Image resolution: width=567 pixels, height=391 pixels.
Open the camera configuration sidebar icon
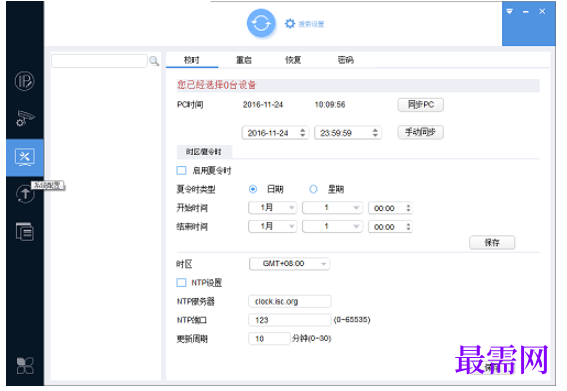coord(25,118)
